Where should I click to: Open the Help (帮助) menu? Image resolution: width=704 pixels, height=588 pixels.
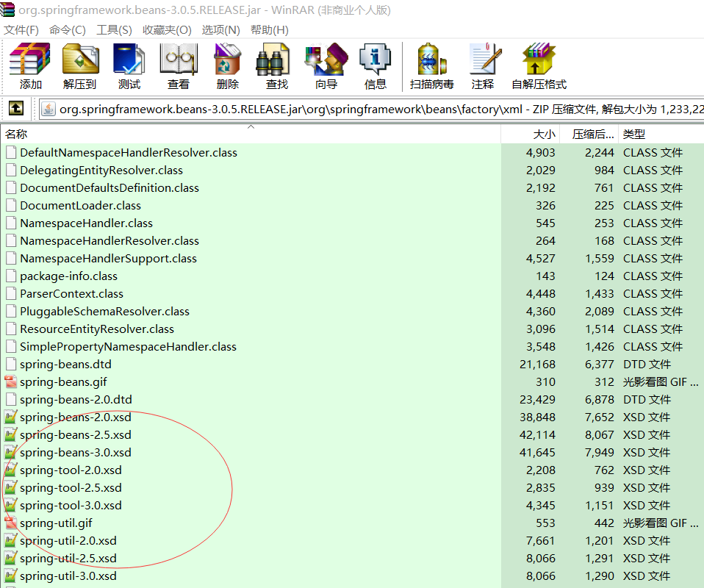[x=270, y=30]
